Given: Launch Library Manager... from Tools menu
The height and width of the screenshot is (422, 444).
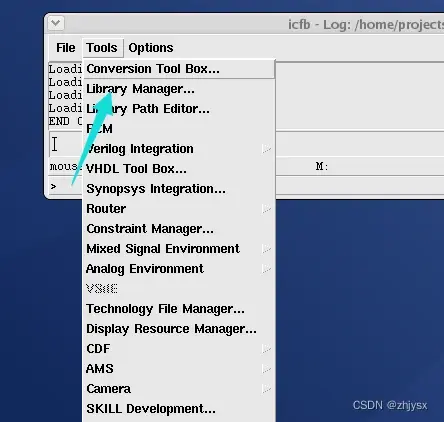Looking at the screenshot, I should (179, 89).
